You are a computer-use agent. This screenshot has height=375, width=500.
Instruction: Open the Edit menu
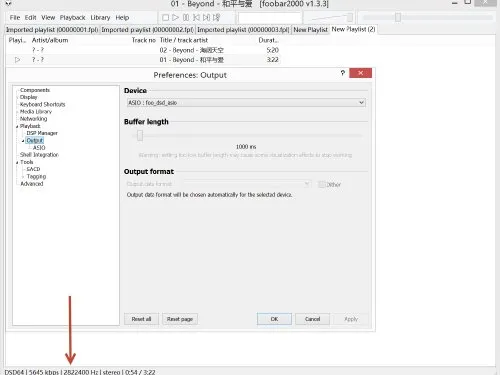30,17
